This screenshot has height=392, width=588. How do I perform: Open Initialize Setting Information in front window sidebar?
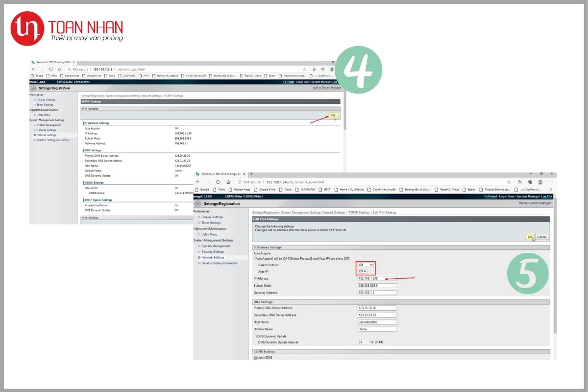pos(220,263)
